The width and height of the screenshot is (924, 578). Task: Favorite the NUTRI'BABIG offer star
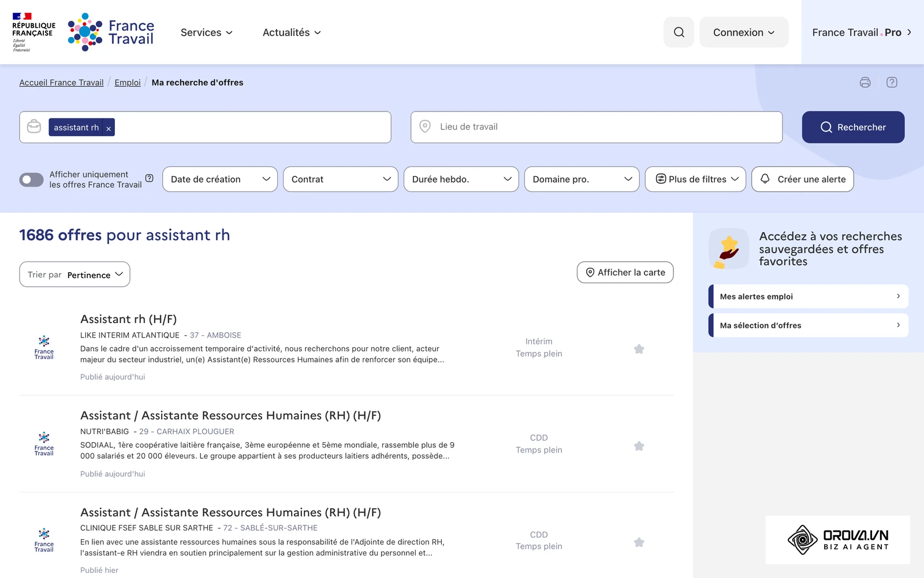pos(639,446)
